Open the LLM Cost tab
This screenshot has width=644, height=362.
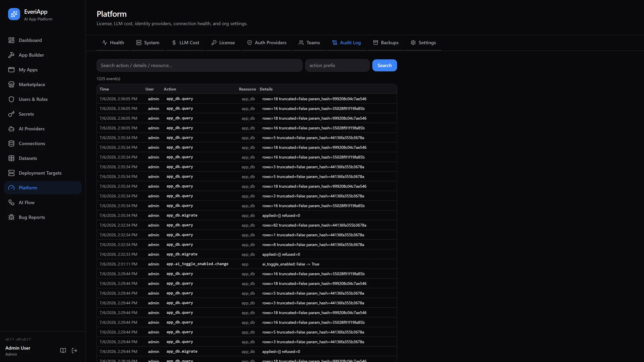pyautogui.click(x=185, y=43)
